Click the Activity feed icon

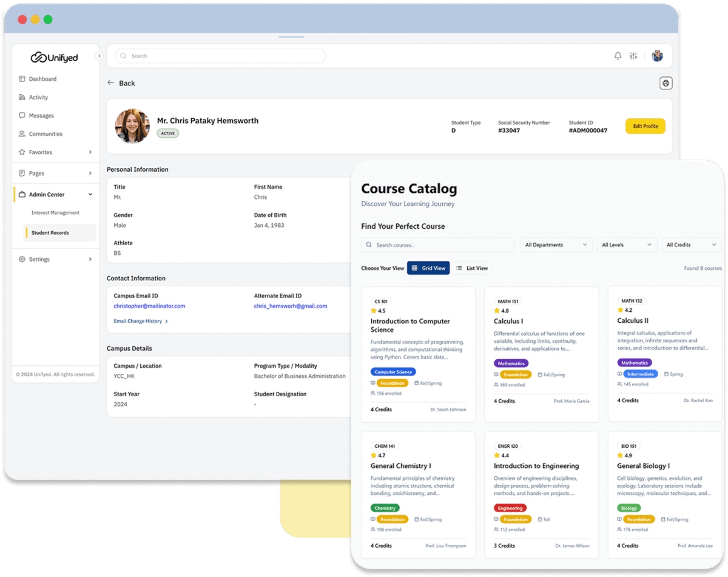pos(22,97)
